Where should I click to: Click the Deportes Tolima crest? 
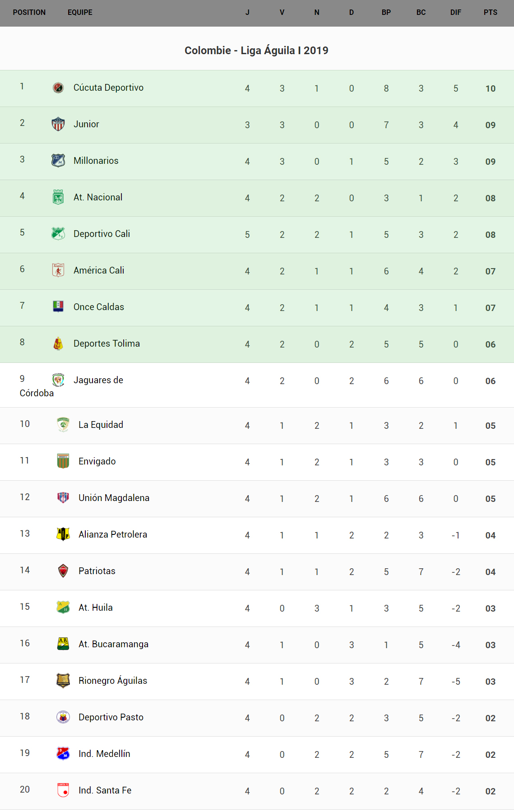(x=58, y=343)
